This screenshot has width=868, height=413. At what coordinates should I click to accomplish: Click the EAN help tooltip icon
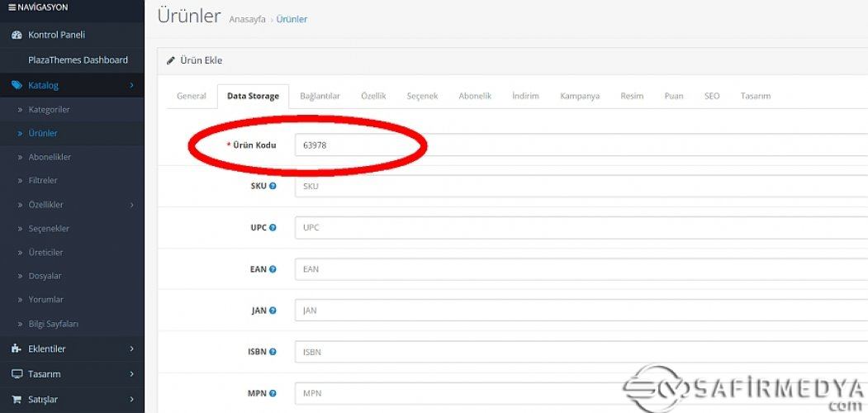point(273,269)
